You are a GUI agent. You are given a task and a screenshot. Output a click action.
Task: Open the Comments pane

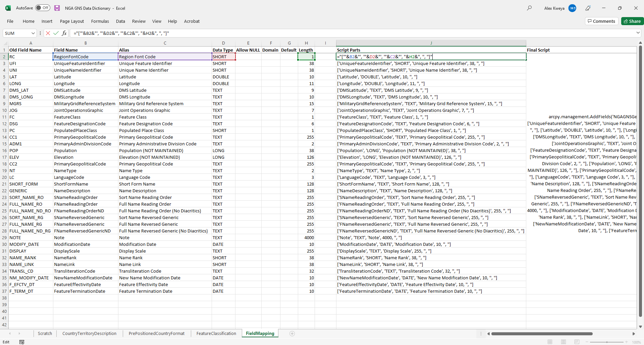coord(601,21)
